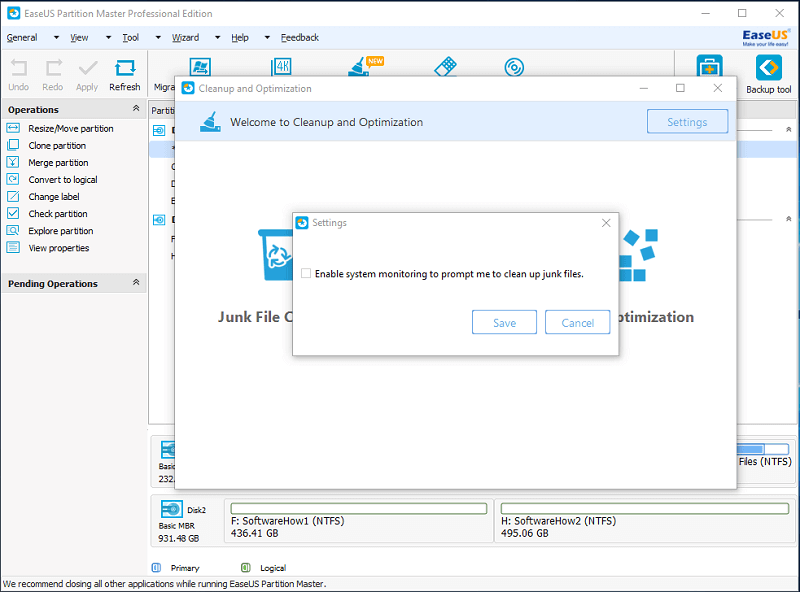The height and width of the screenshot is (592, 800).
Task: Choose the Merge partition operation
Action: (x=58, y=163)
